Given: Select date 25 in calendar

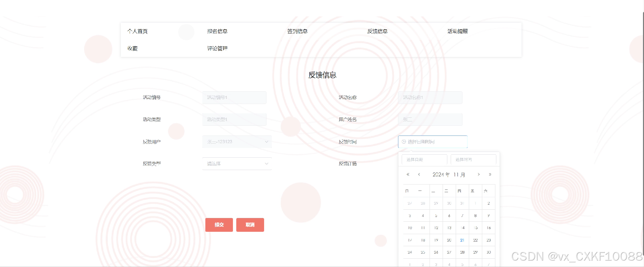Looking at the screenshot, I should [x=423, y=252].
